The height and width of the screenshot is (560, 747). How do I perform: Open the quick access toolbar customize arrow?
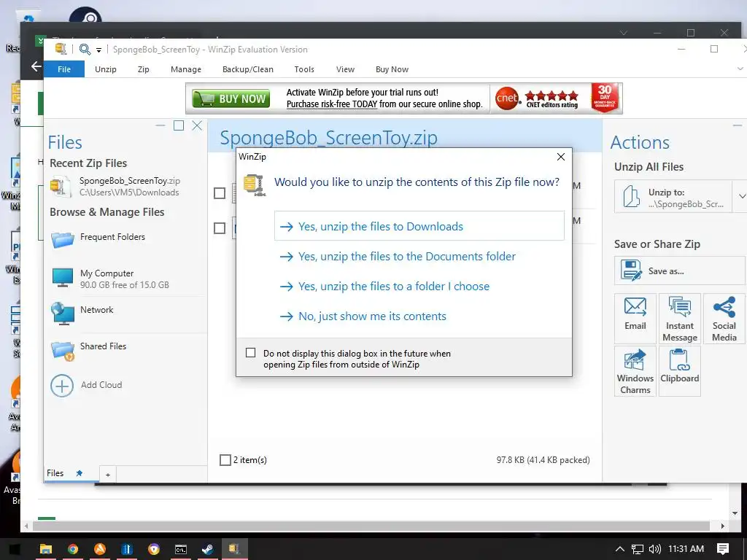98,50
